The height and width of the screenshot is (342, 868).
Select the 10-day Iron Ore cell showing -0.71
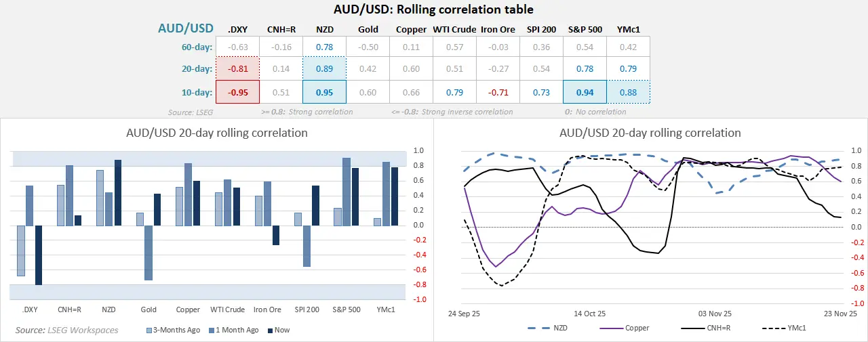(498, 92)
